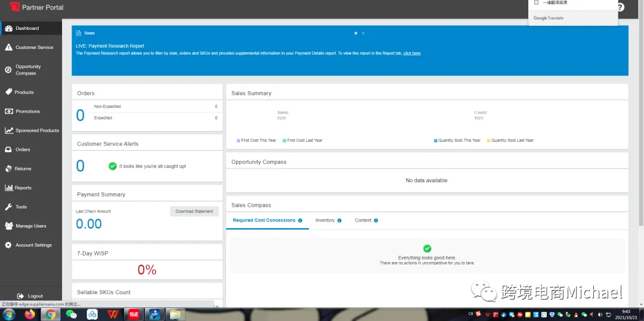Click the Expedited orders row

coord(156,118)
